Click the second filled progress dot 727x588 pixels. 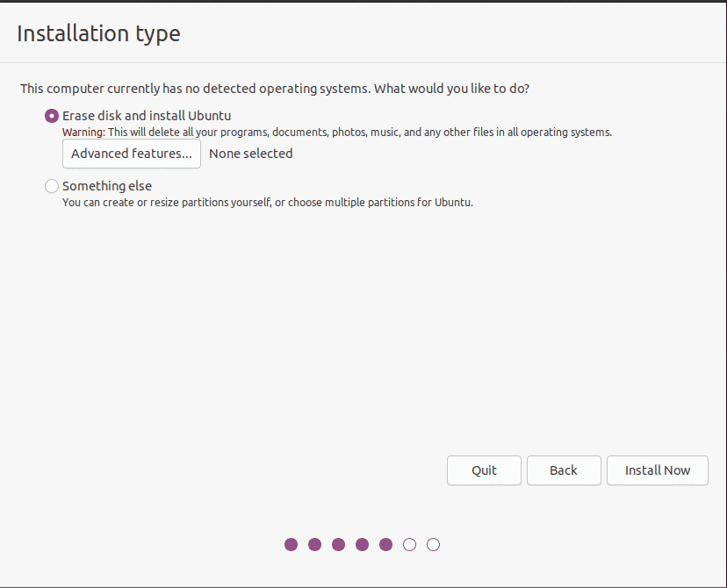pyautogui.click(x=315, y=544)
